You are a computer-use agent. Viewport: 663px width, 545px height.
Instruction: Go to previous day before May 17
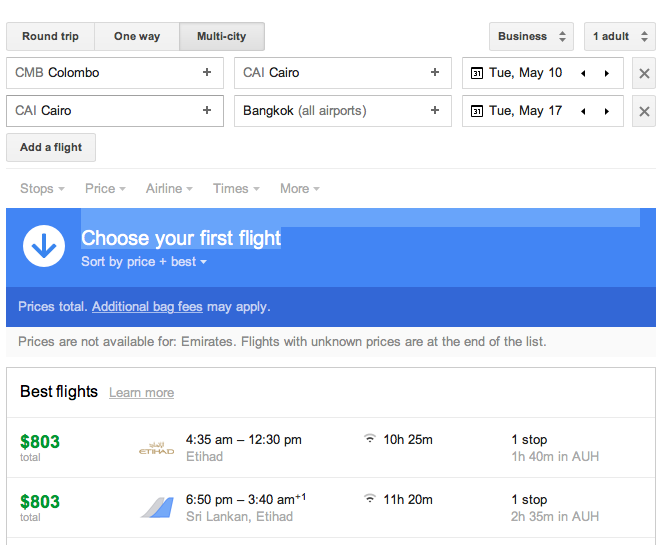tap(583, 111)
